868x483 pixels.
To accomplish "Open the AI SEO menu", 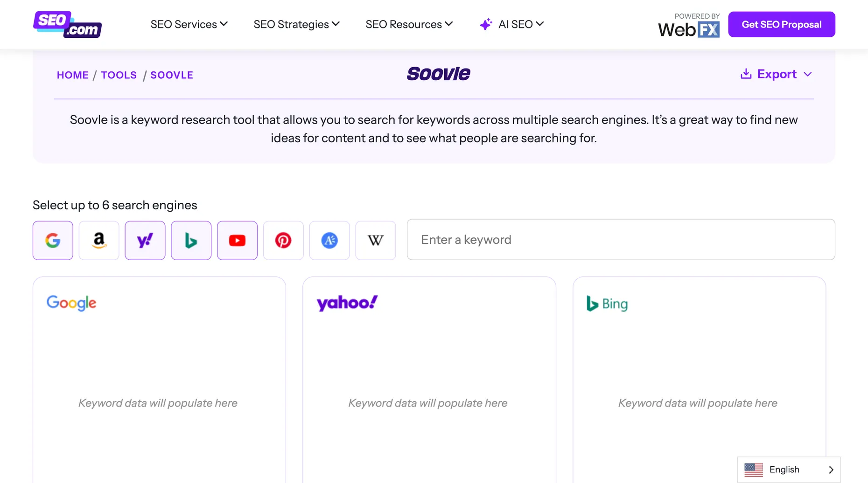I will click(x=512, y=24).
